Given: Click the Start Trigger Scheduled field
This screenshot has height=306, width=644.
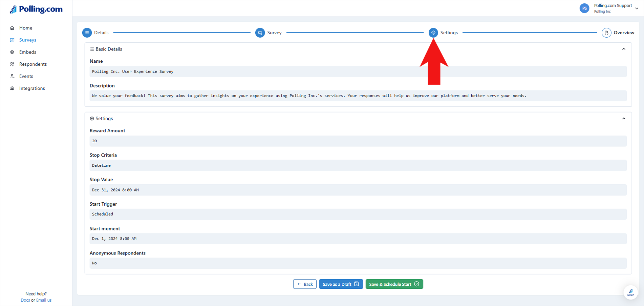Looking at the screenshot, I should pyautogui.click(x=358, y=214).
